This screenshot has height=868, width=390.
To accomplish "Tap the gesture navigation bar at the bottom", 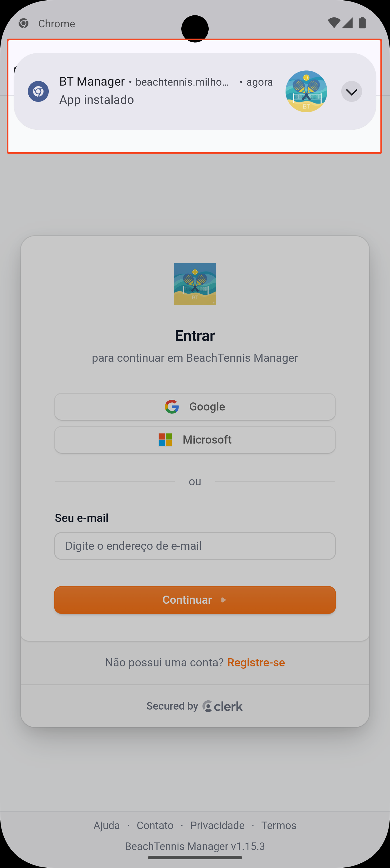I will pos(195,857).
